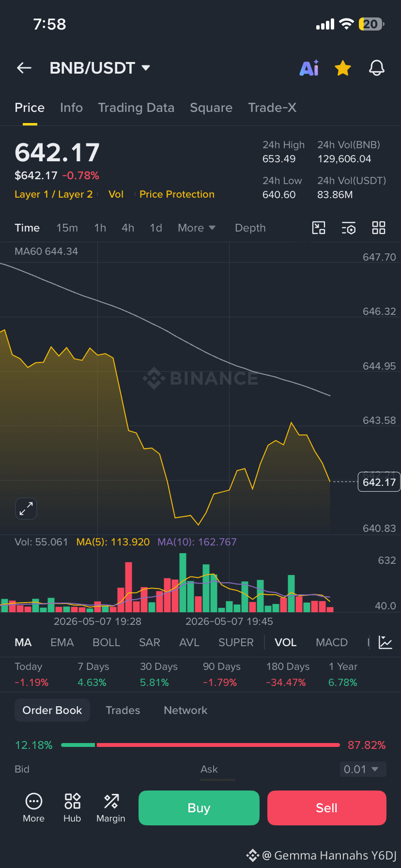Tap the 90 Days -1.79% performance
Screen dimensions: 401x868
222,674
